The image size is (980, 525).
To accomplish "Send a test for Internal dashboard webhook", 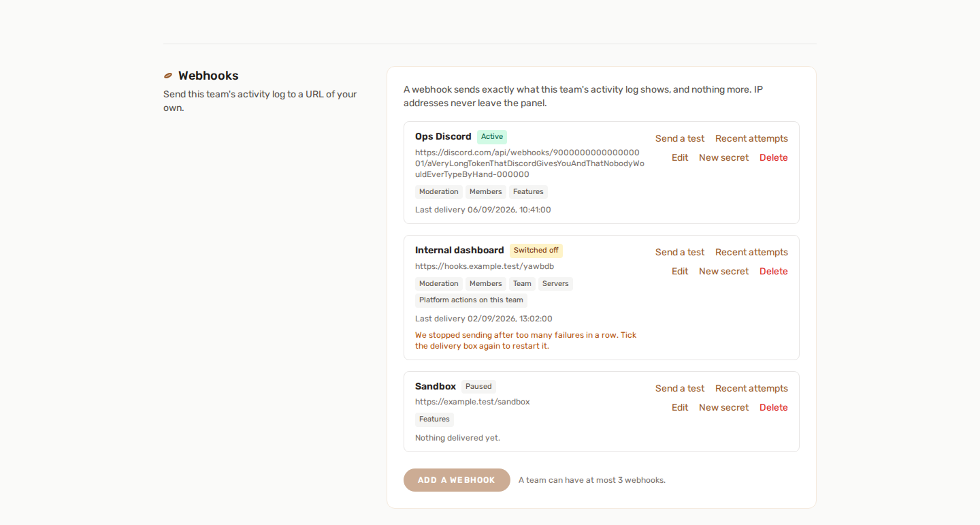I will pyautogui.click(x=680, y=252).
